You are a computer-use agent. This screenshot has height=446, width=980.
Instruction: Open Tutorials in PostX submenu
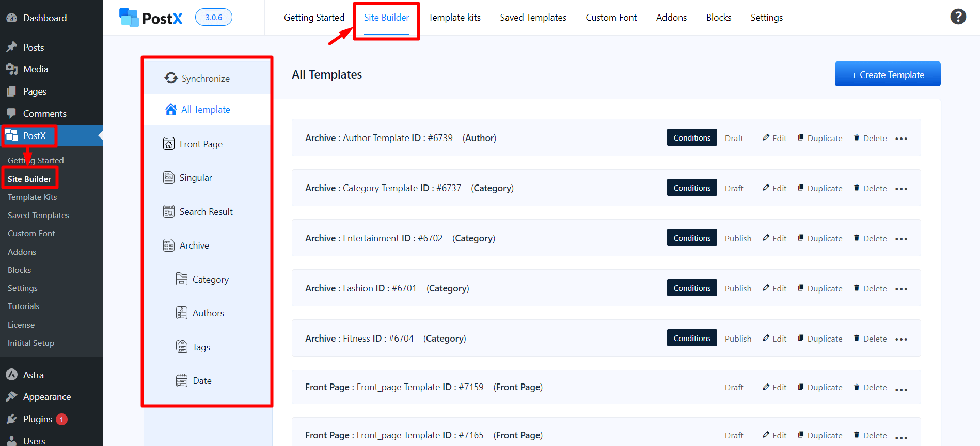(x=24, y=306)
